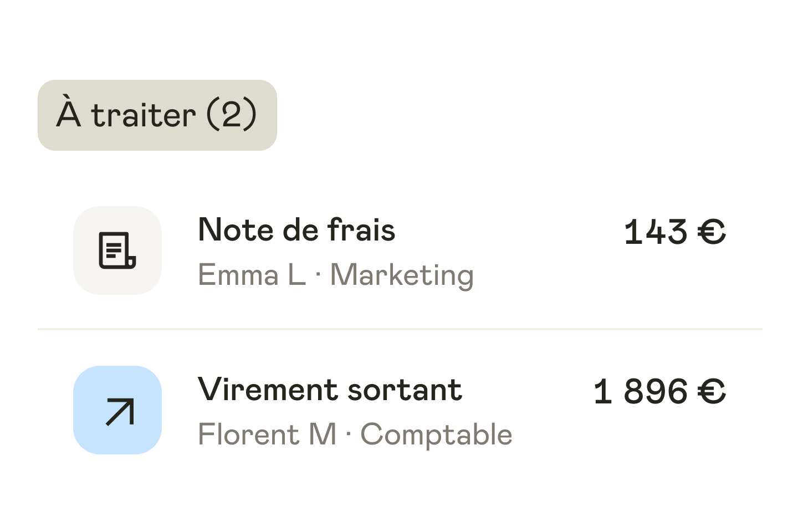The width and height of the screenshot is (798, 532).
Task: Click the "Emma L" requester name
Action: [x=252, y=275]
